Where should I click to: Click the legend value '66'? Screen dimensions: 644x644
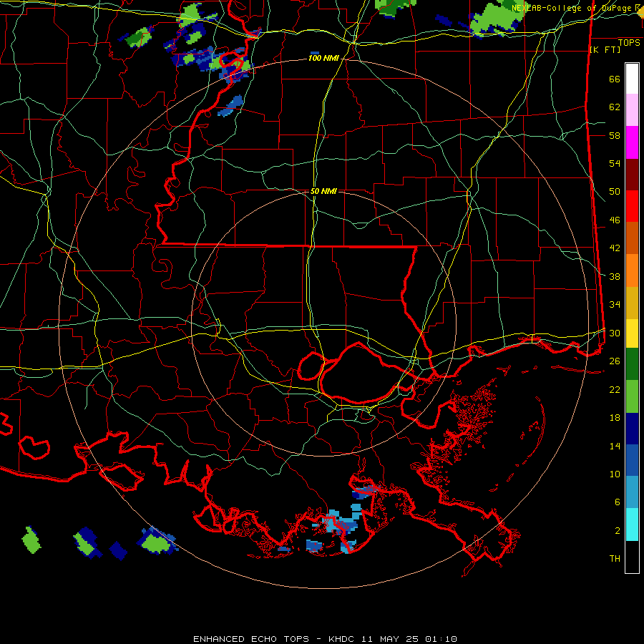[615, 79]
